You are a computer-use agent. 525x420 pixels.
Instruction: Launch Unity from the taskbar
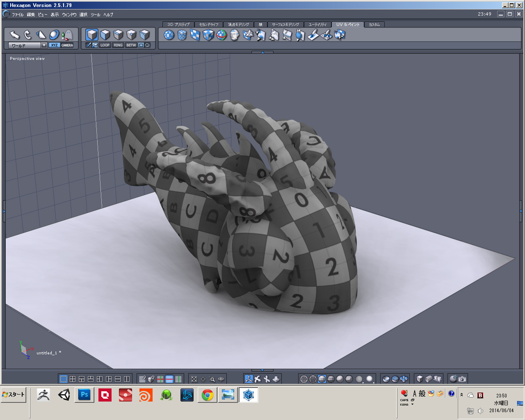point(64,395)
